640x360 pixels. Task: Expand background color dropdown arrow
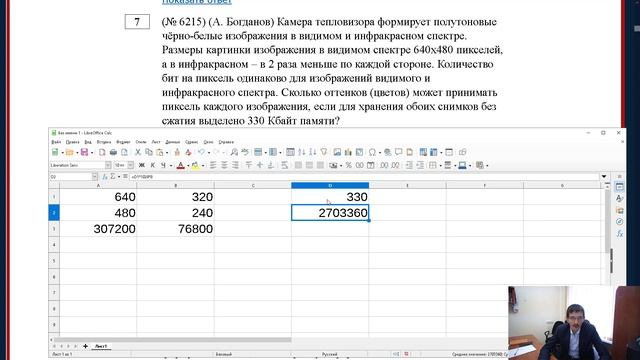[203, 165]
